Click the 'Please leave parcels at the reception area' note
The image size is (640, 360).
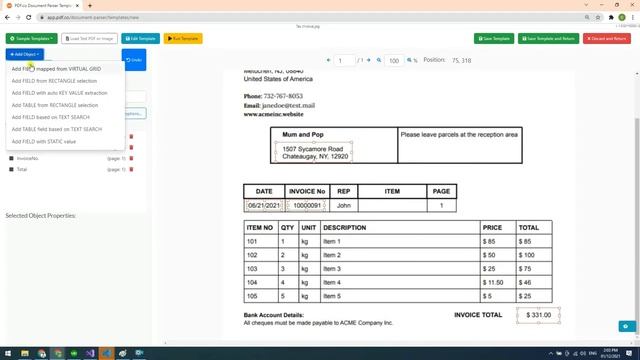click(459, 135)
